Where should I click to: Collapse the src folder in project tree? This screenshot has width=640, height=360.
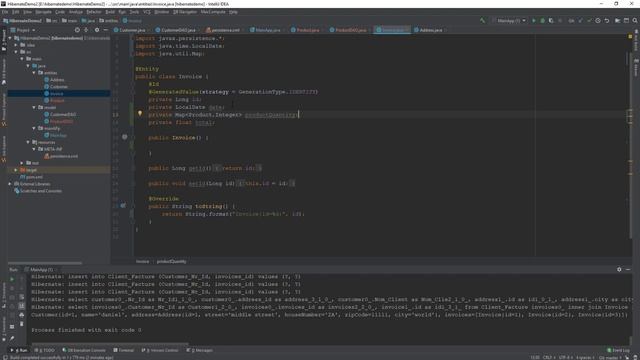(x=16, y=52)
